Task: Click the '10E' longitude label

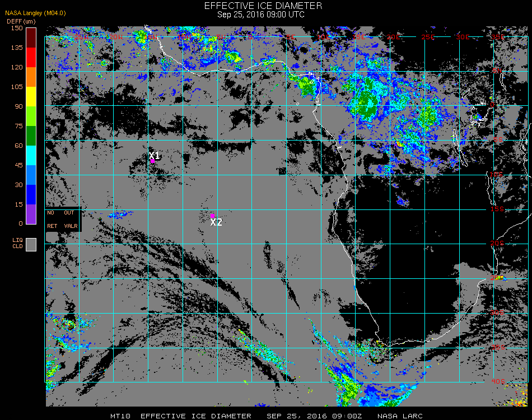Action: [x=323, y=37]
